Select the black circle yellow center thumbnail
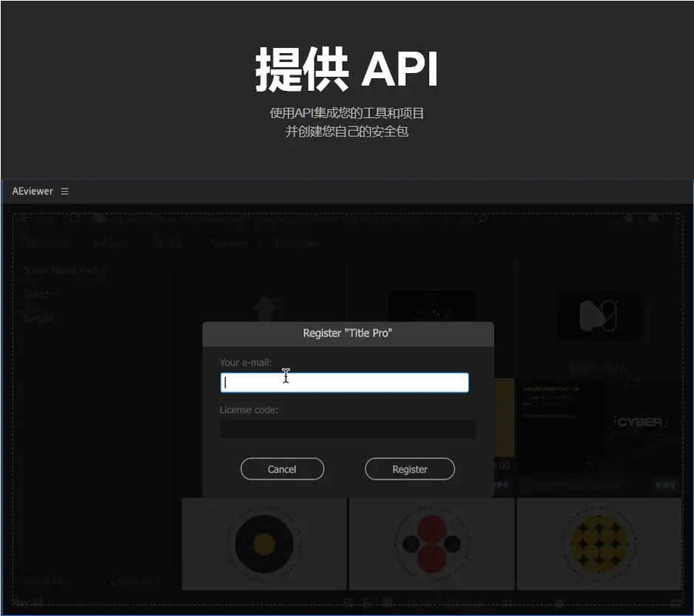Viewport: 694px width, 616px height. click(264, 544)
